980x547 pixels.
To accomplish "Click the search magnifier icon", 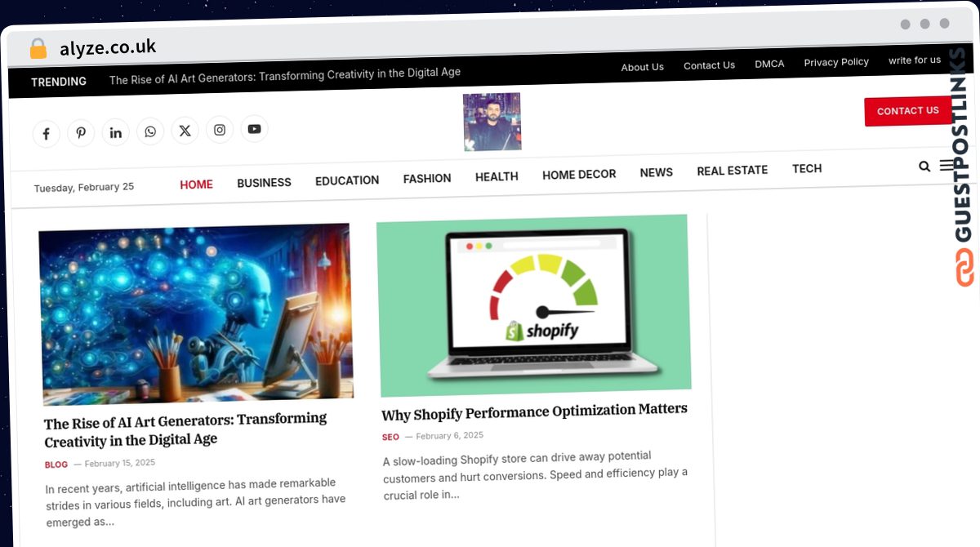I will [x=924, y=166].
